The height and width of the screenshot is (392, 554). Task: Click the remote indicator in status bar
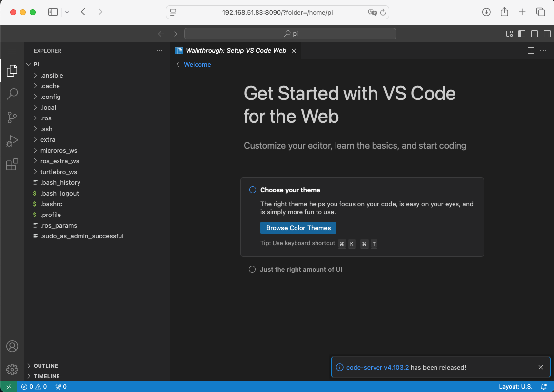(x=9, y=386)
